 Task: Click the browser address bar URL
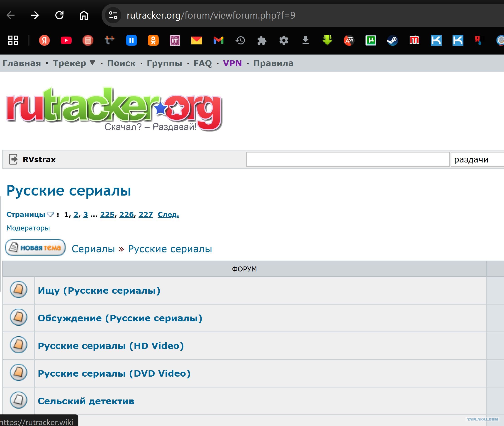click(x=211, y=15)
